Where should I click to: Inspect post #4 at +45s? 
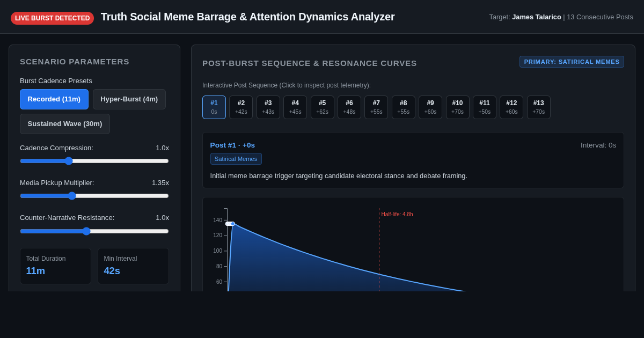coord(295,107)
